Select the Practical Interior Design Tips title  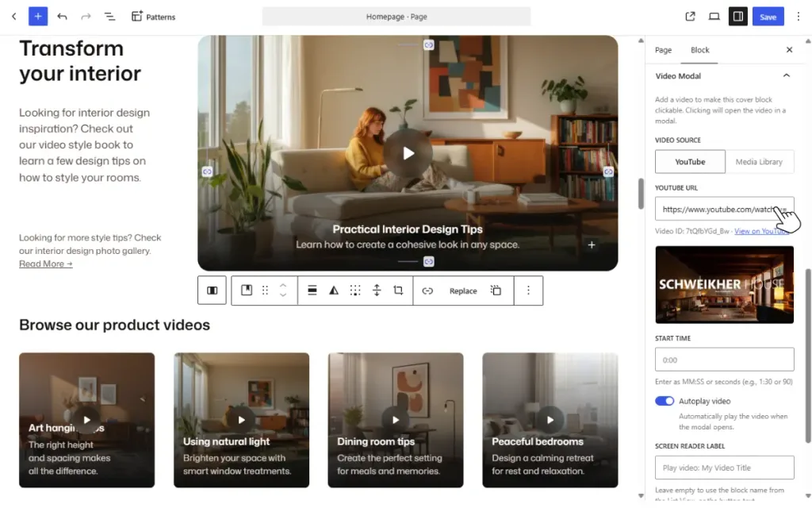click(408, 229)
